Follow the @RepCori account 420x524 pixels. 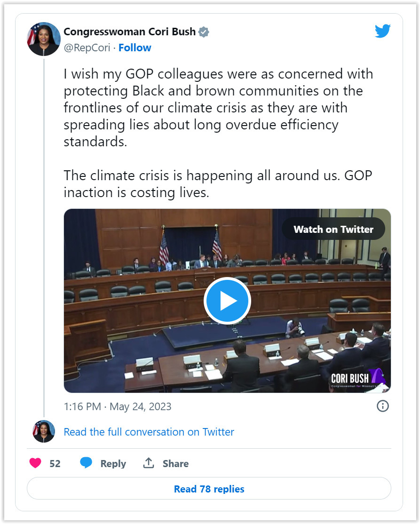135,48
